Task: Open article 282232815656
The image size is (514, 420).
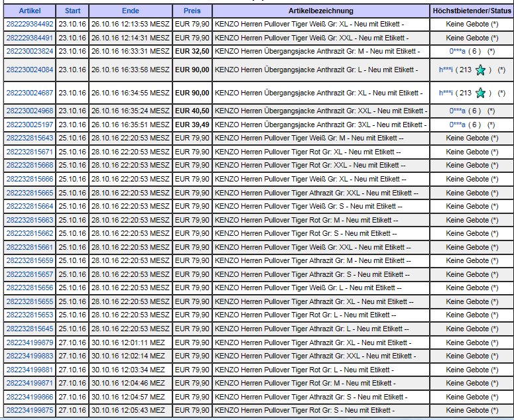Action: point(29,288)
